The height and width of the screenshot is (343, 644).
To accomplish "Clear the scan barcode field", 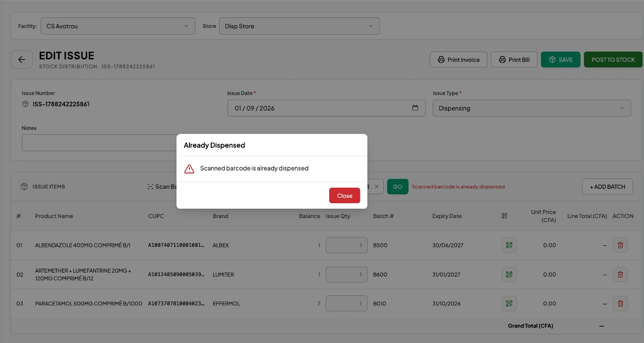I will pyautogui.click(x=376, y=186).
